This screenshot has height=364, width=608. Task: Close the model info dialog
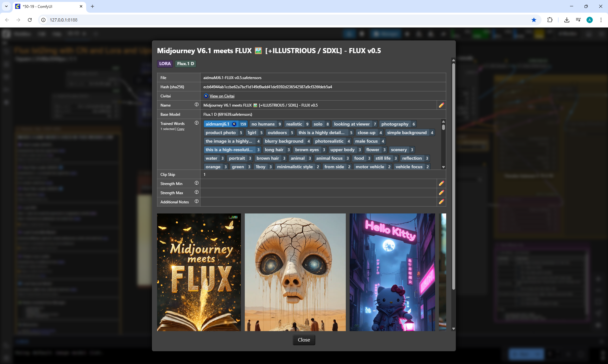pyautogui.click(x=303, y=340)
